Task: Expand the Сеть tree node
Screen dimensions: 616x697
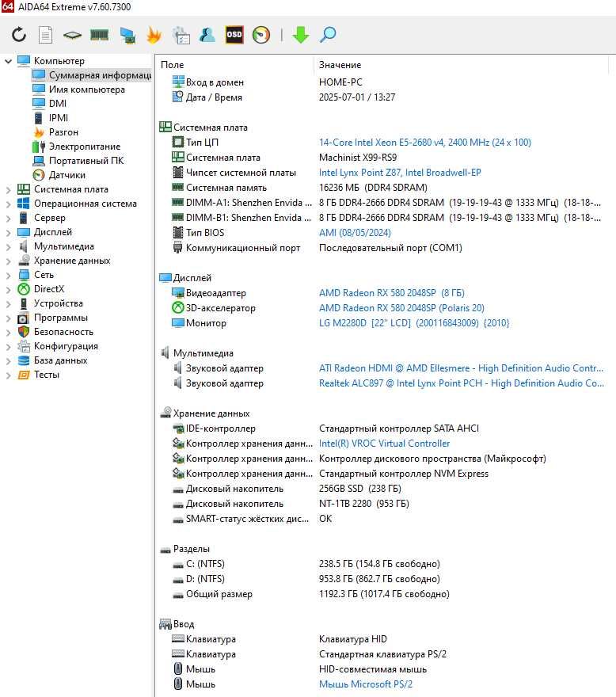Action: [x=8, y=275]
